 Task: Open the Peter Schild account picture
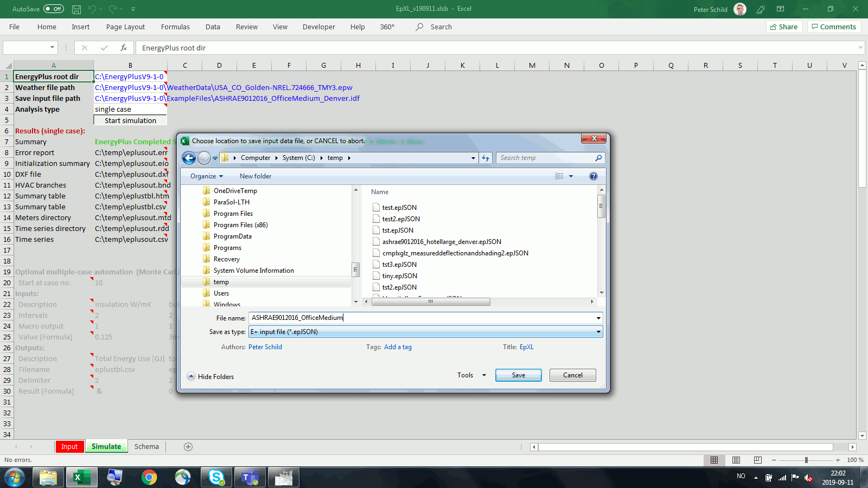coord(740,9)
